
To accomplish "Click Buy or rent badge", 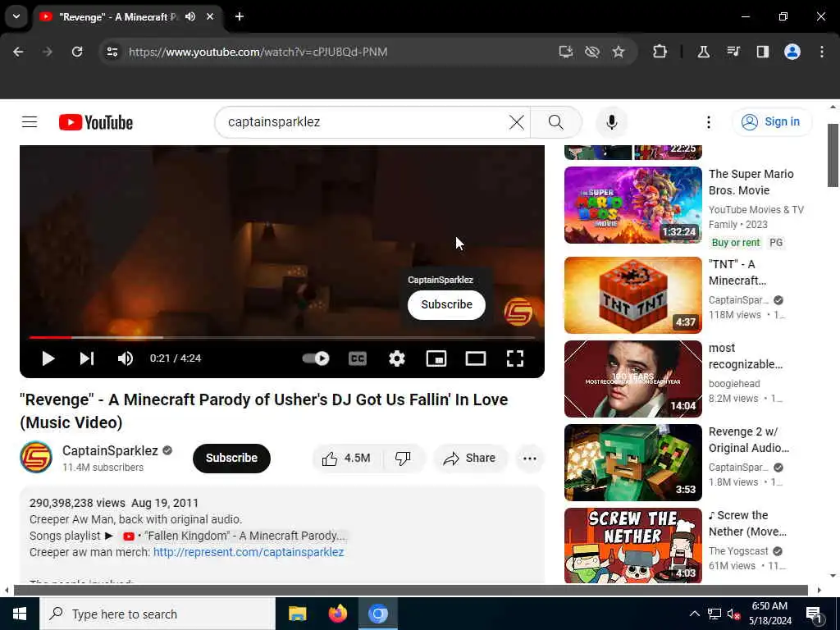I will click(x=736, y=243).
